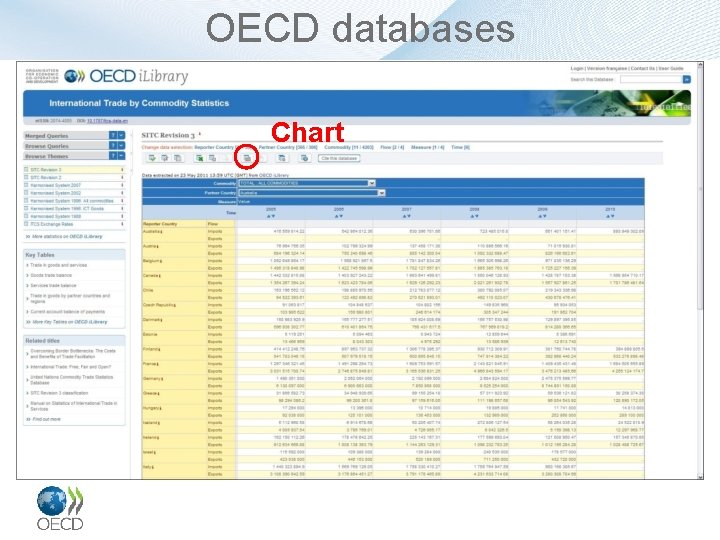Change the Flow selection
The image size is (720, 540).
point(392,147)
